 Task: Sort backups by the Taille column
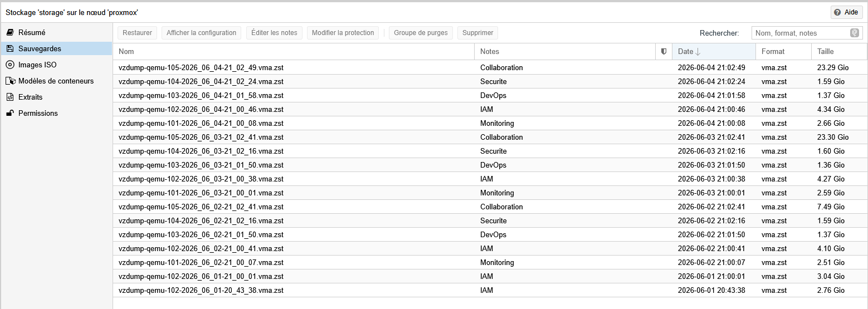click(x=839, y=51)
